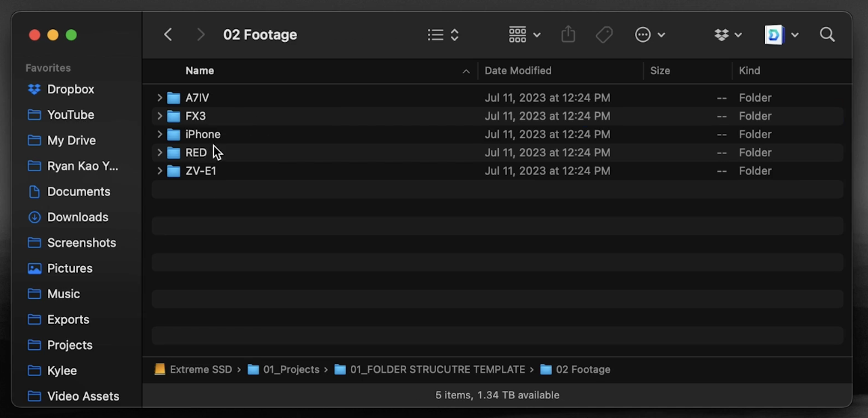Click 01_Projects in the path bar

tap(284, 370)
